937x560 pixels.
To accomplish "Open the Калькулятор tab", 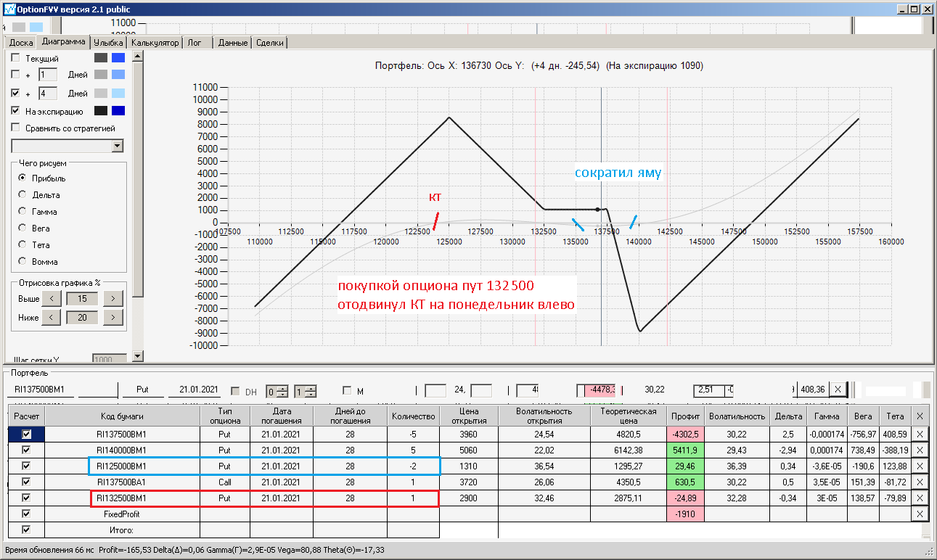I will coord(155,43).
